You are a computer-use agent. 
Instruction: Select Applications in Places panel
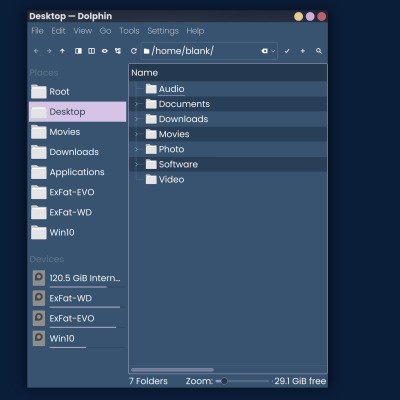coord(78,172)
